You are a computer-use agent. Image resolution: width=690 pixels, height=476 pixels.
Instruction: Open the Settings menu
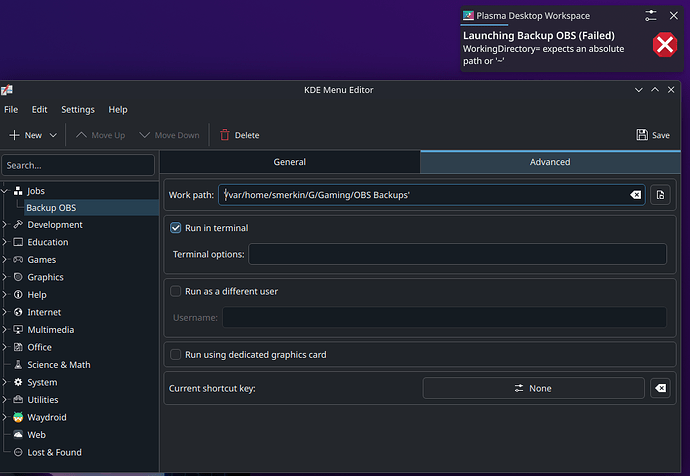click(78, 109)
